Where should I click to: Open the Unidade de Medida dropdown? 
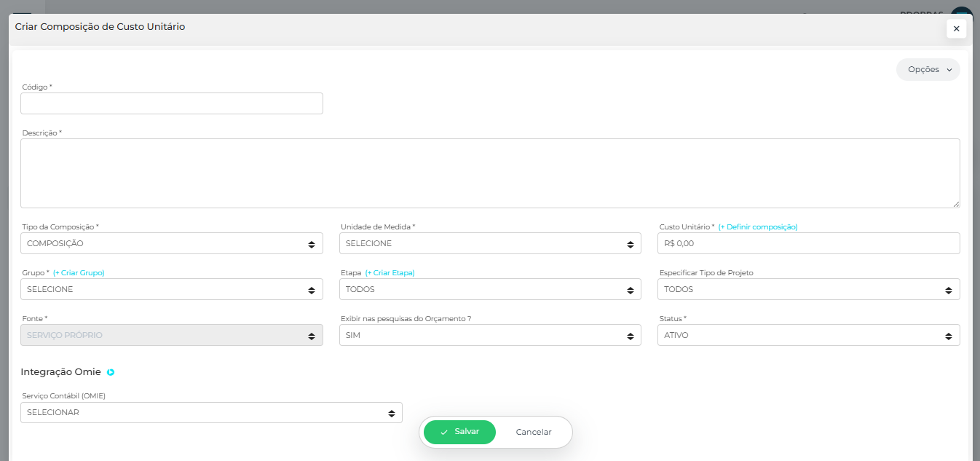[489, 243]
